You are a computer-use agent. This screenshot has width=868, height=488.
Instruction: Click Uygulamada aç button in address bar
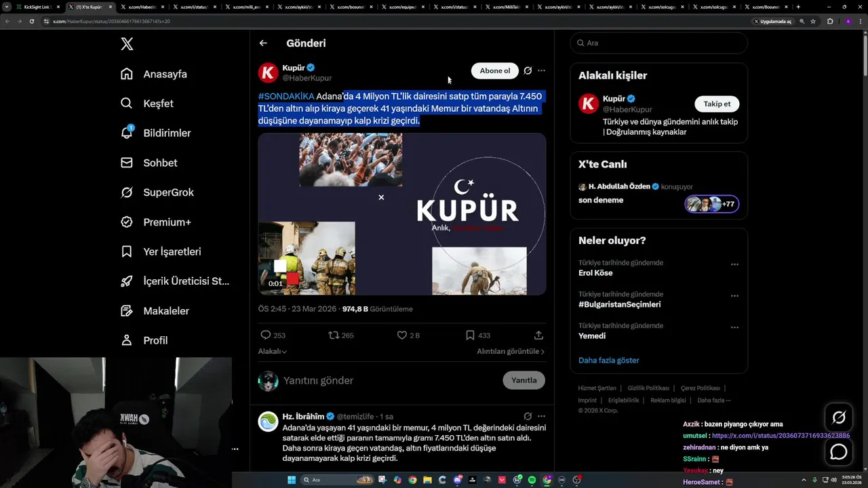pos(773,21)
